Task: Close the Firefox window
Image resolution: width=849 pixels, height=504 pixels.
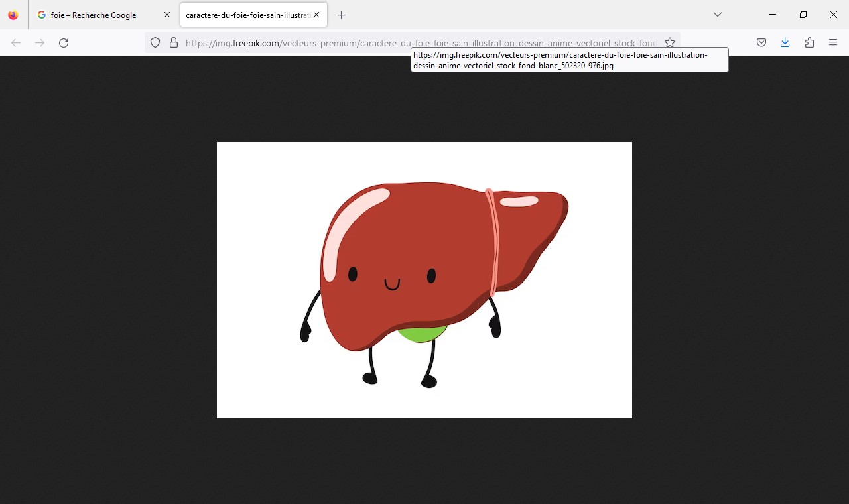Action: (x=834, y=15)
